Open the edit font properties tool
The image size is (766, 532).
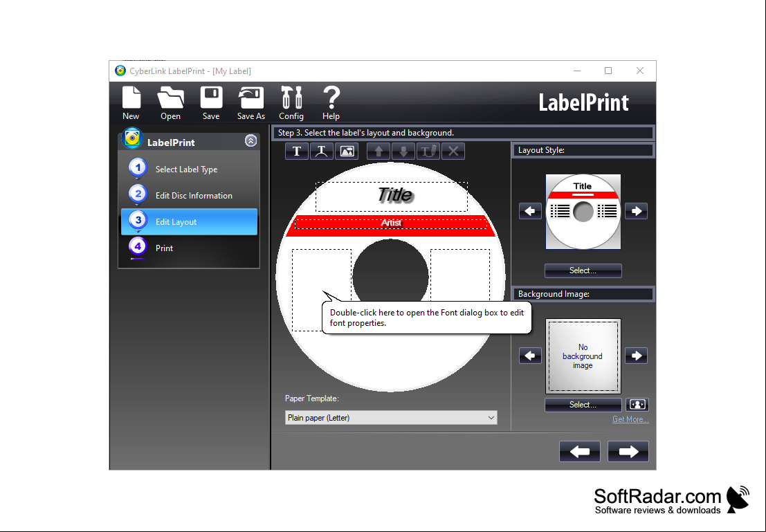click(x=428, y=151)
